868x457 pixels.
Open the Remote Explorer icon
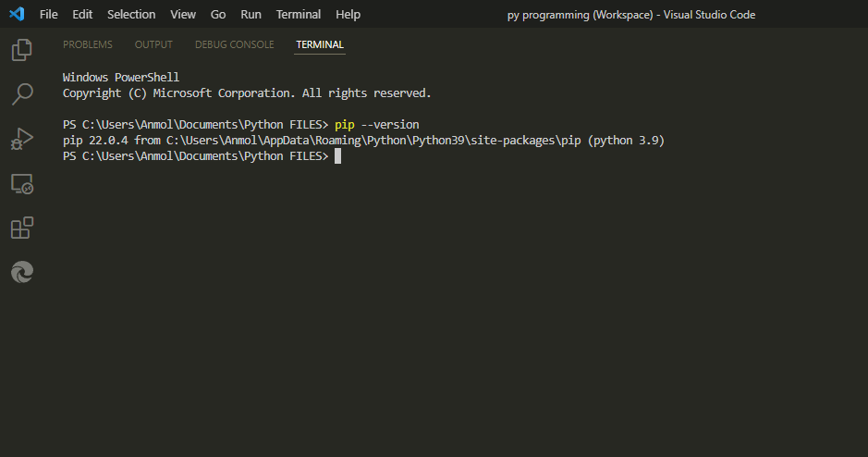[x=22, y=184]
